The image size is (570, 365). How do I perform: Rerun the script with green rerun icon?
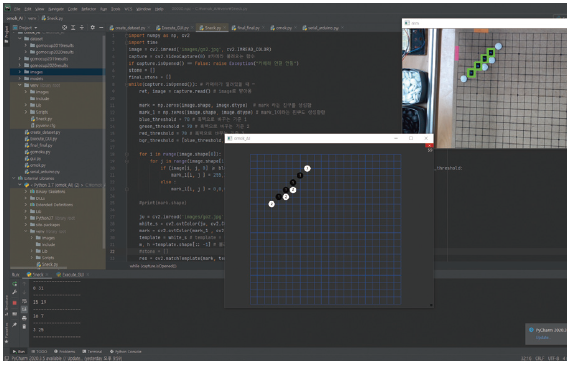pyautogui.click(x=15, y=284)
